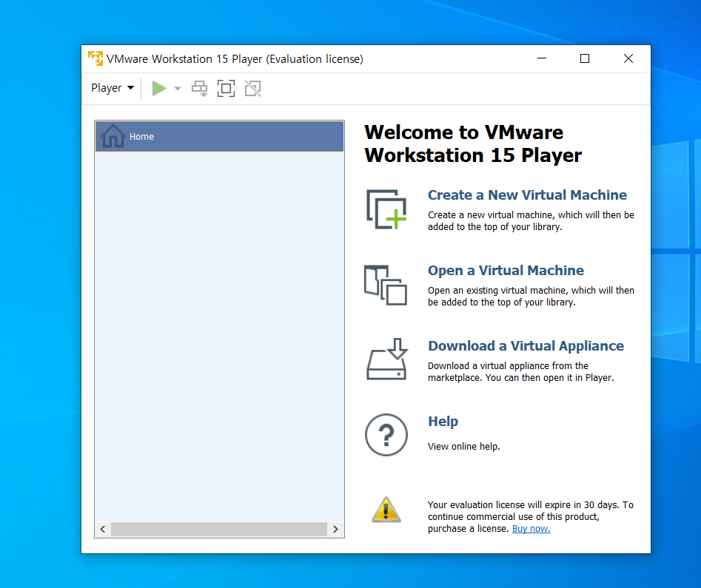Click the Buy now link
701x588 pixels.
pos(531,529)
